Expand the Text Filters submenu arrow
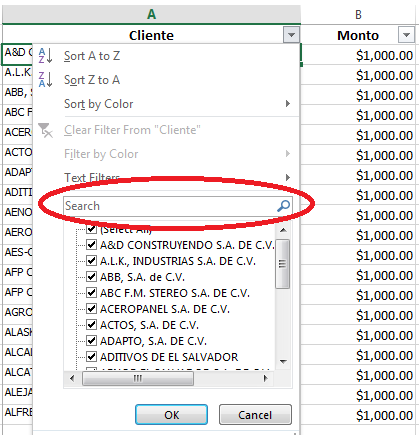The width and height of the screenshot is (419, 435). pos(288,177)
